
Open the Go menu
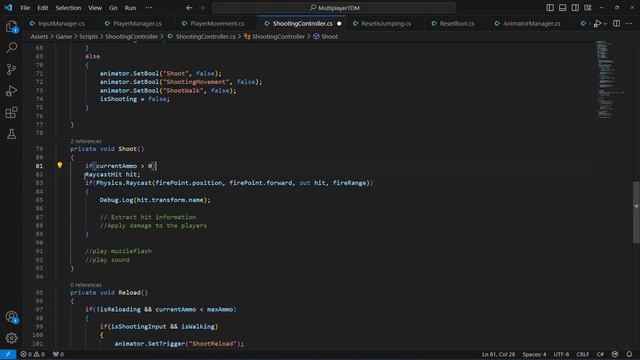click(x=113, y=8)
